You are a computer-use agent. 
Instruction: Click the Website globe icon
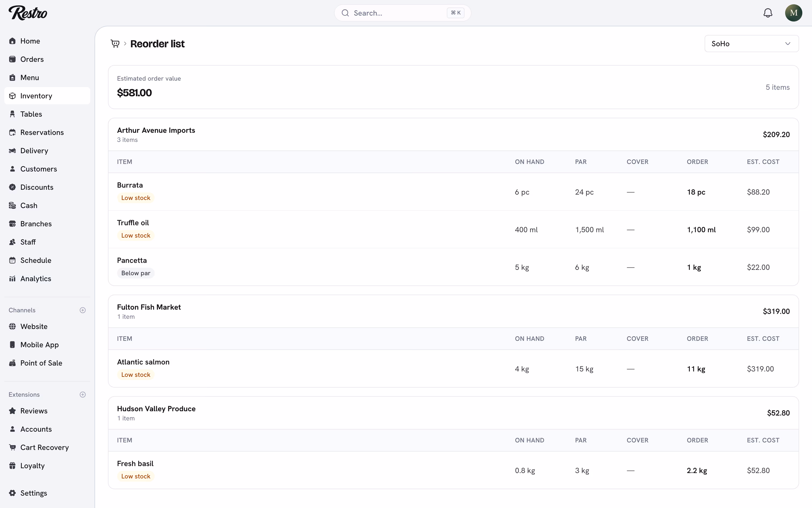pos(12,327)
